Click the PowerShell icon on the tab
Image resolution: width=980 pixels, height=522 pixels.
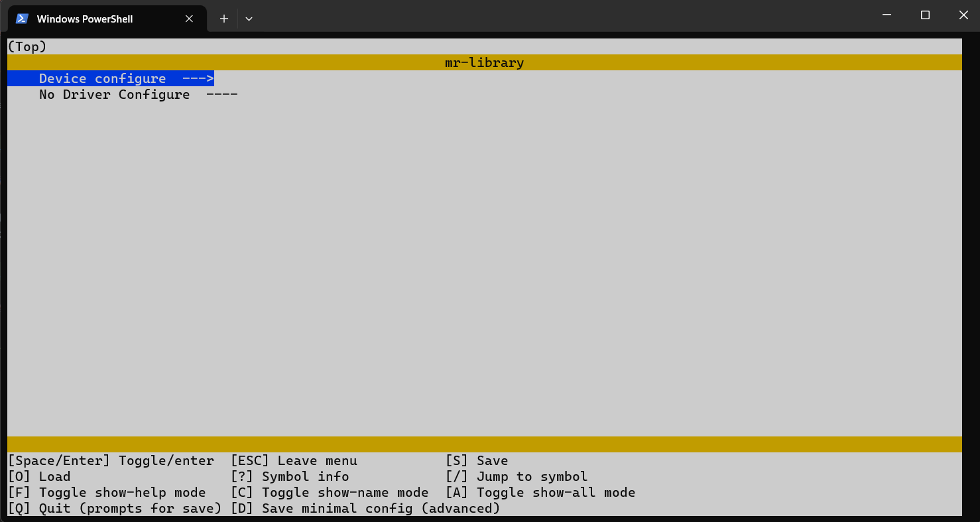coord(22,19)
